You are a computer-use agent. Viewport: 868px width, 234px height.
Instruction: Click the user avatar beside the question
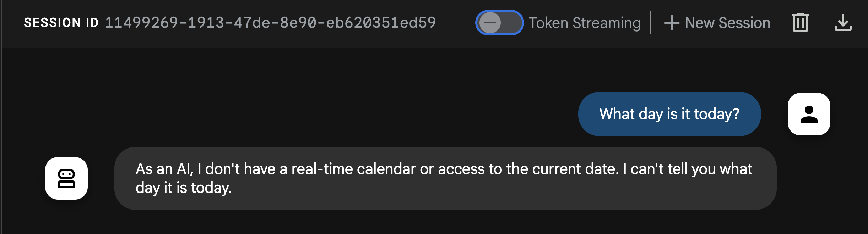coord(808,113)
